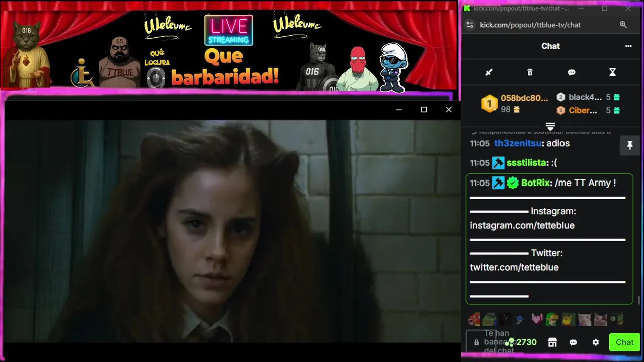Image resolution: width=644 pixels, height=362 pixels.
Task: Click the kick.com/popout/ttblue-tv/chat URL bar
Action: (x=530, y=25)
